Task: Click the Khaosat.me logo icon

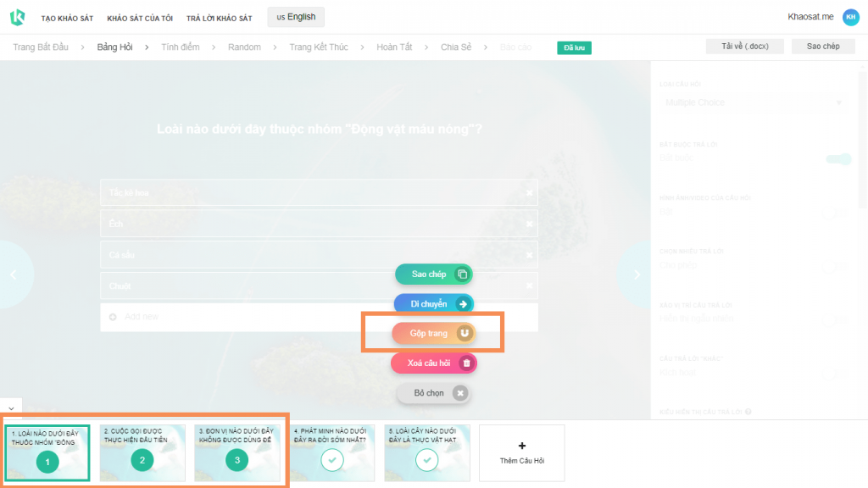Action: (18, 17)
